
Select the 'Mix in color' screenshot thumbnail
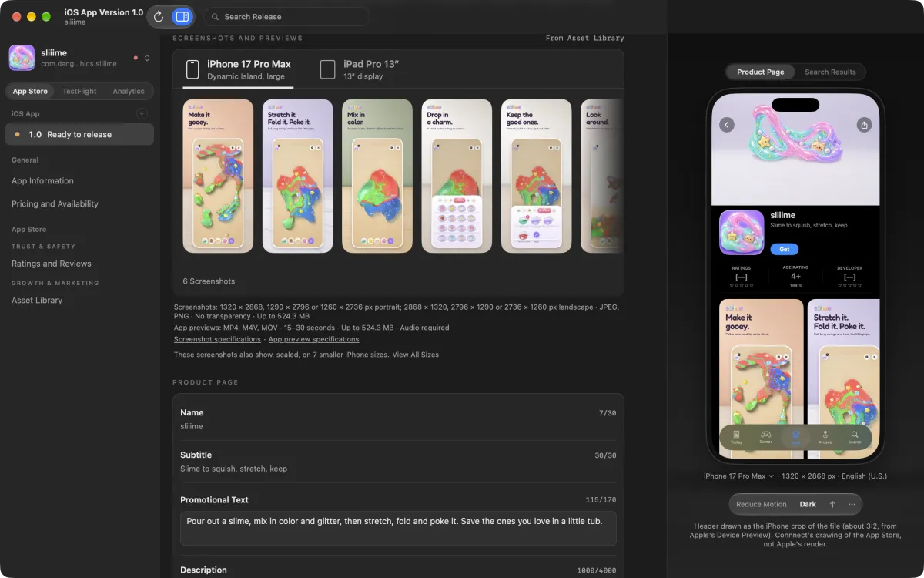377,176
